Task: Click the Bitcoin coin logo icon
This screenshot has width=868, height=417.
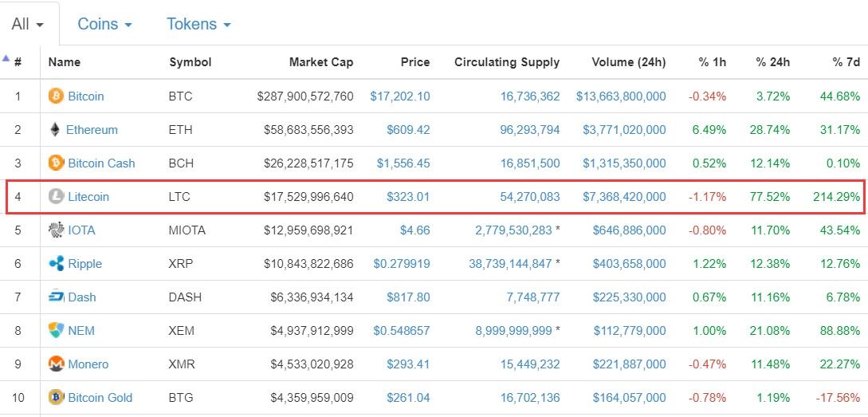Action: [56, 96]
